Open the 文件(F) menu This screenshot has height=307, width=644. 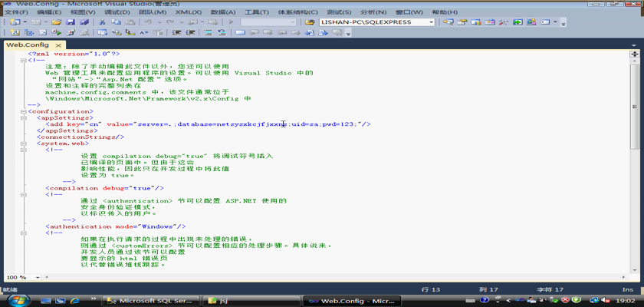(x=16, y=12)
